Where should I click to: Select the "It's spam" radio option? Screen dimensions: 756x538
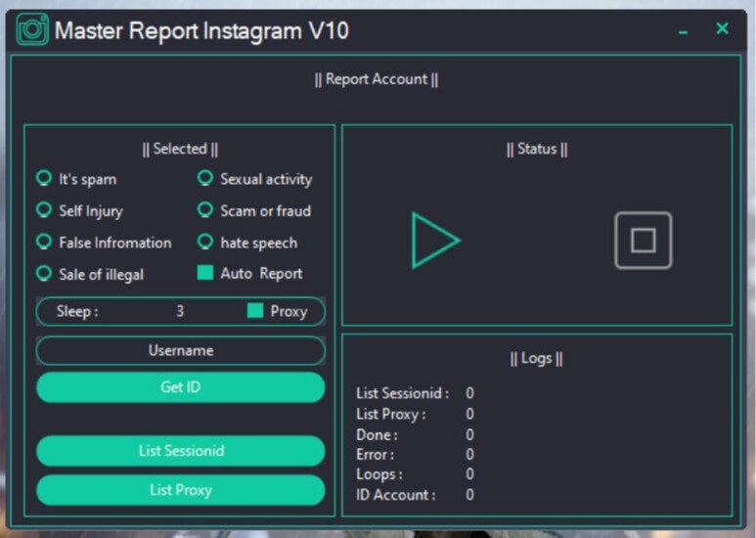click(x=44, y=178)
